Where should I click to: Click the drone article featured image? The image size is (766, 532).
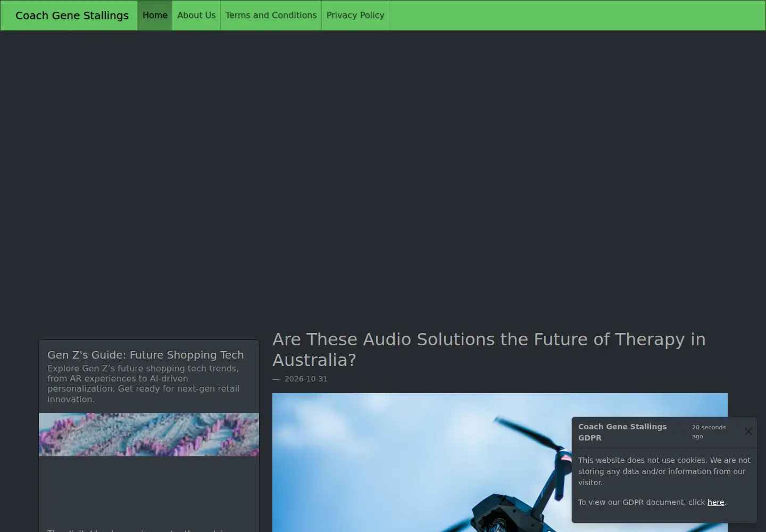tap(500, 462)
